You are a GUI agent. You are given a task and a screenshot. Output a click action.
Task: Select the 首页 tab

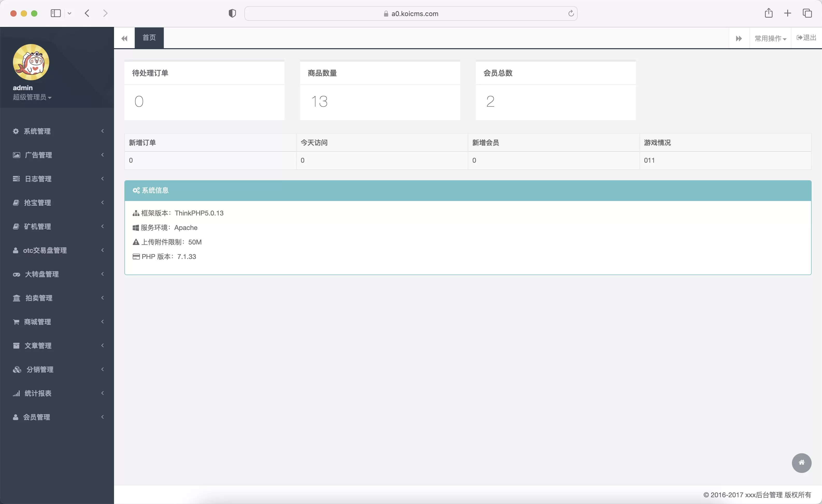149,38
